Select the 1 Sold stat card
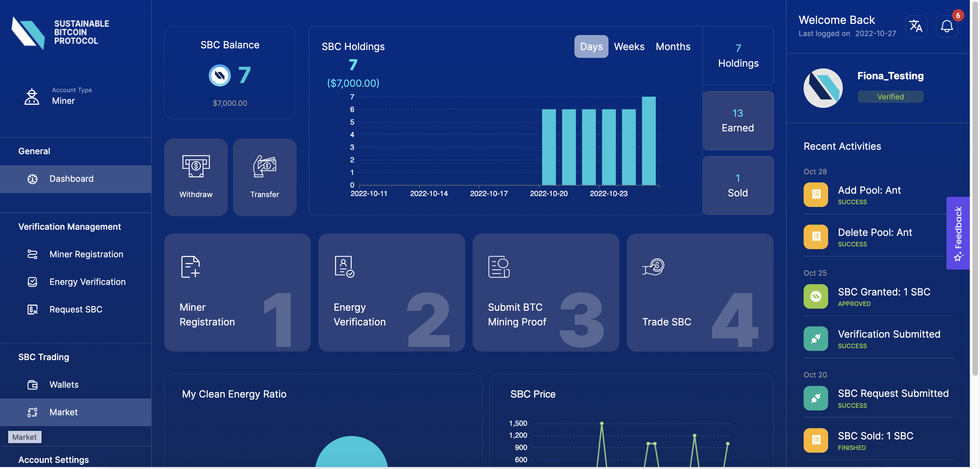 [x=738, y=185]
